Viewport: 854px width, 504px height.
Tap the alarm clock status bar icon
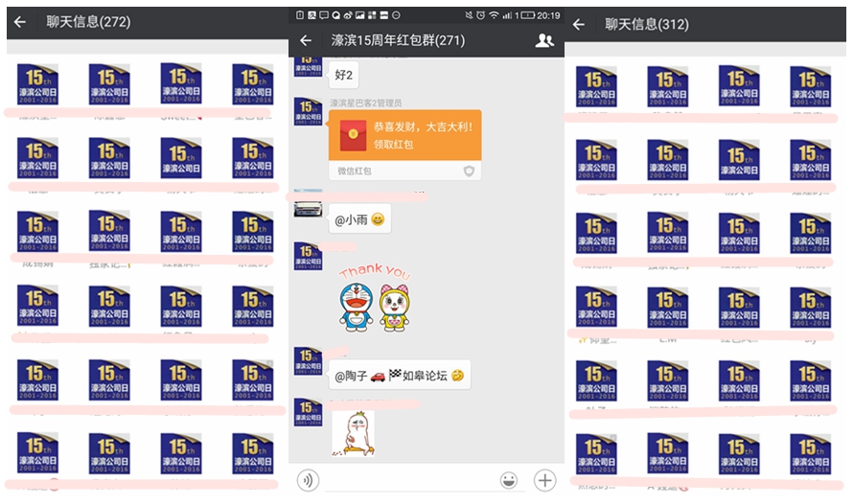(x=480, y=15)
